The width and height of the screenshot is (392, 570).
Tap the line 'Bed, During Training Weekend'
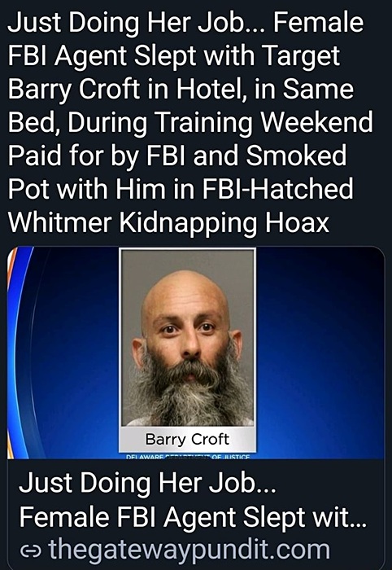(190, 122)
